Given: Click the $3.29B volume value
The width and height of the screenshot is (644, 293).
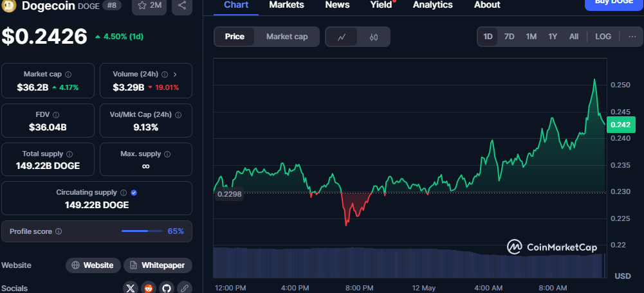Looking at the screenshot, I should 129,87.
